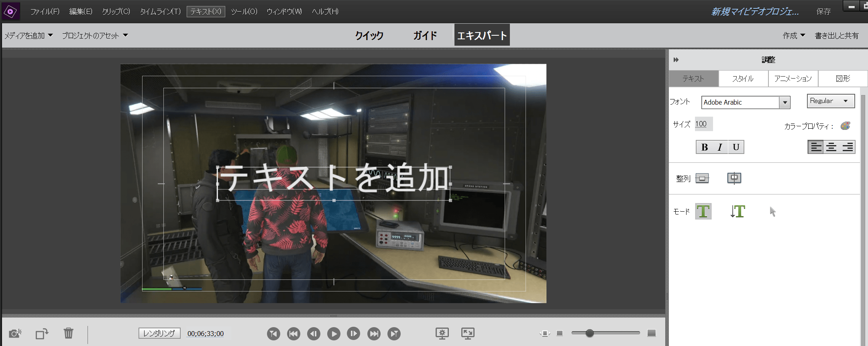Toggle bold text formatting
Viewport: 868px width, 346px height.
click(x=704, y=147)
